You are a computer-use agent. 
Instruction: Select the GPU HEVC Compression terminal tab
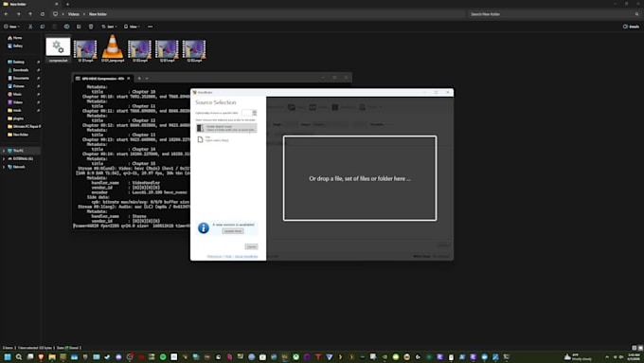click(102, 78)
